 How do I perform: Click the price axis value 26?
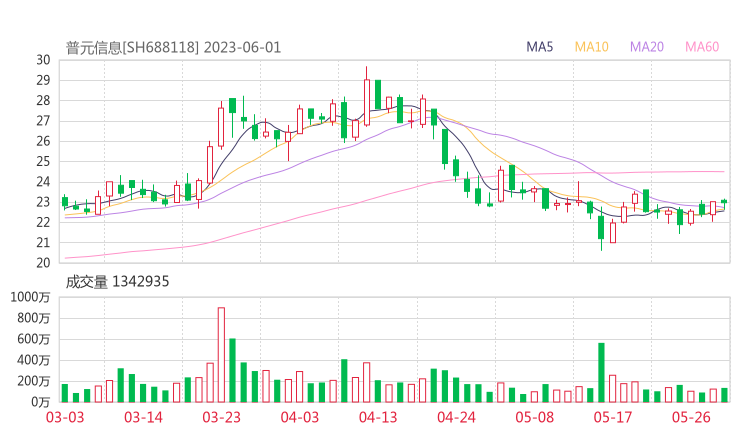pyautogui.click(x=43, y=141)
